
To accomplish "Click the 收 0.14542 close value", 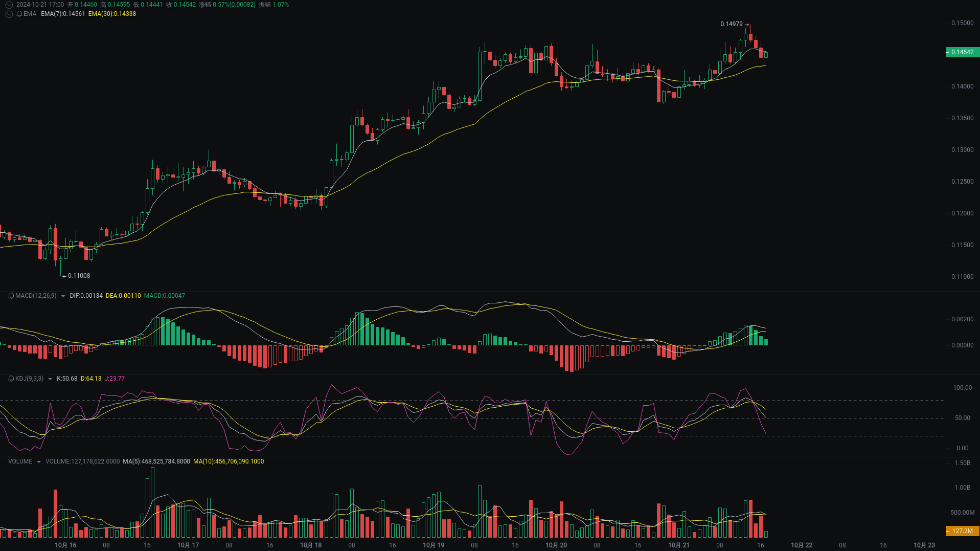I will [x=181, y=5].
